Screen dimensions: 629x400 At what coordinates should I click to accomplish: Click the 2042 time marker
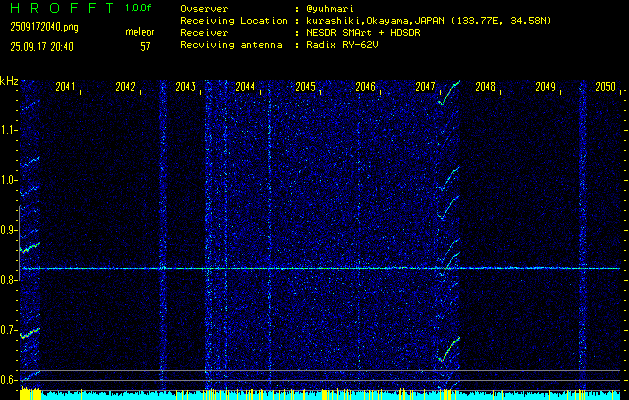click(126, 87)
